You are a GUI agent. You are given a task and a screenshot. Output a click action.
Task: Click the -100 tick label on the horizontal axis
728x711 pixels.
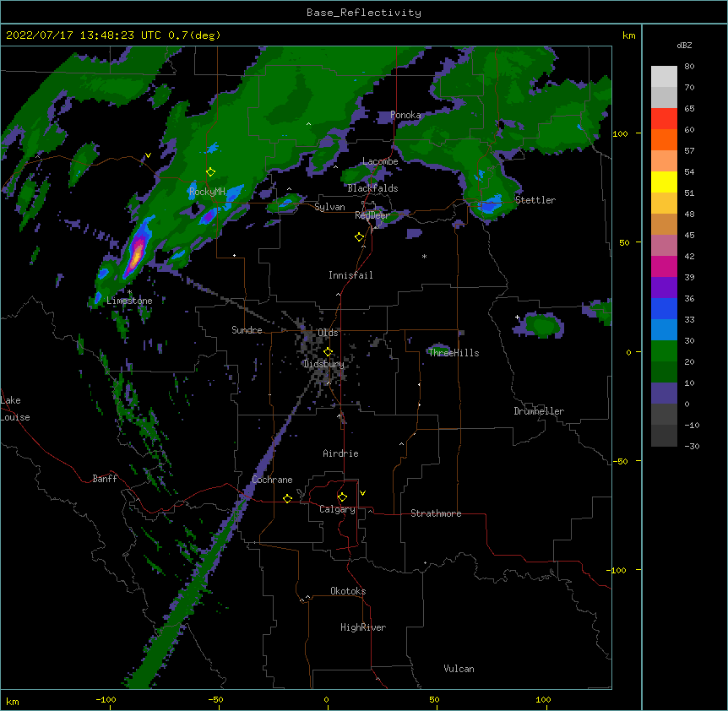(106, 700)
